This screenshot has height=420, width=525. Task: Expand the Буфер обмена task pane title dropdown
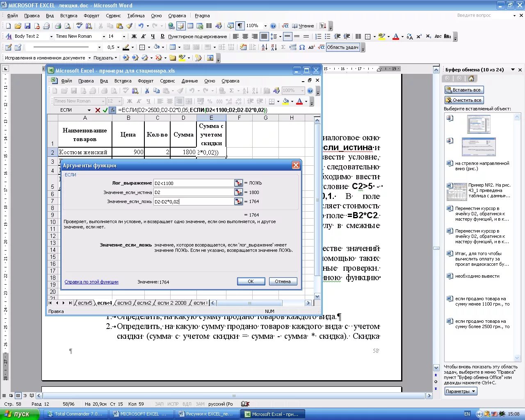point(513,70)
